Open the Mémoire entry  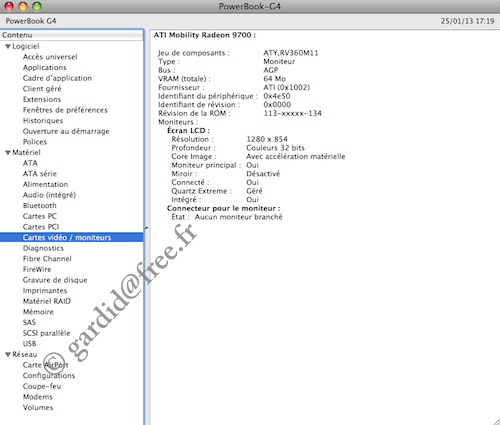[38, 312]
